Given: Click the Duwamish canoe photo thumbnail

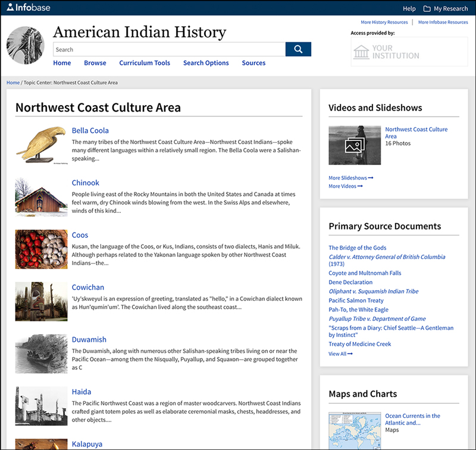Looking at the screenshot, I should tap(41, 354).
